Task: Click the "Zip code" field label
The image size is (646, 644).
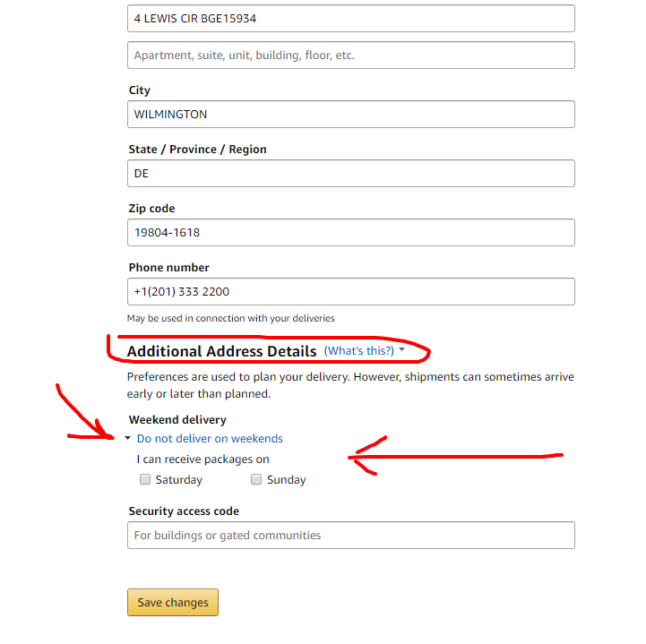Action: click(151, 209)
